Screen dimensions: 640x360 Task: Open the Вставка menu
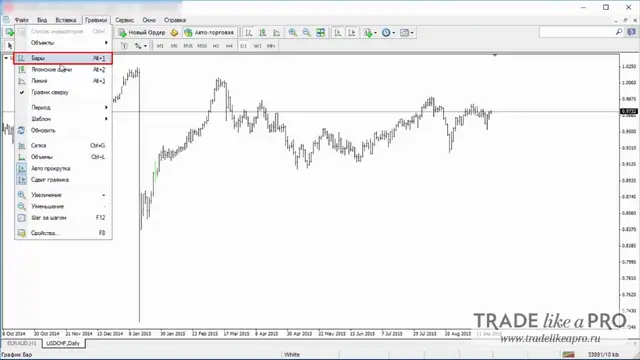(66, 20)
